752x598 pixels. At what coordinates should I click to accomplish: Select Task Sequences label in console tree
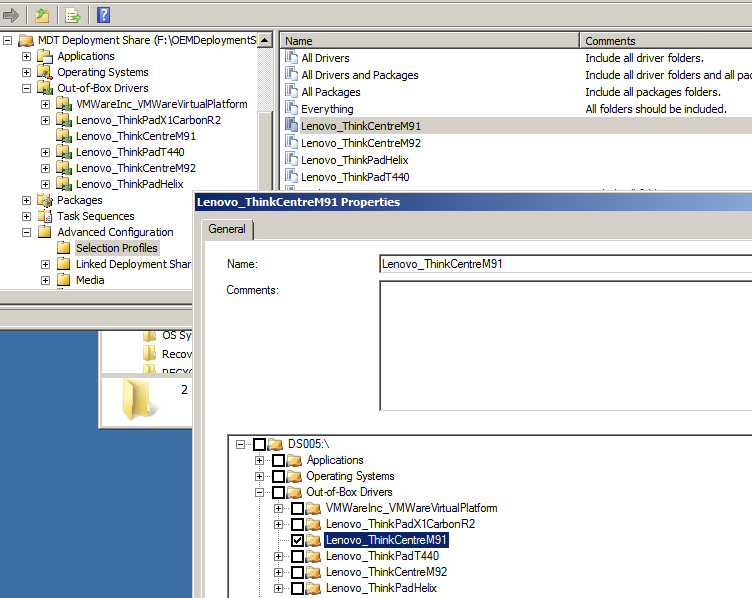[96, 216]
